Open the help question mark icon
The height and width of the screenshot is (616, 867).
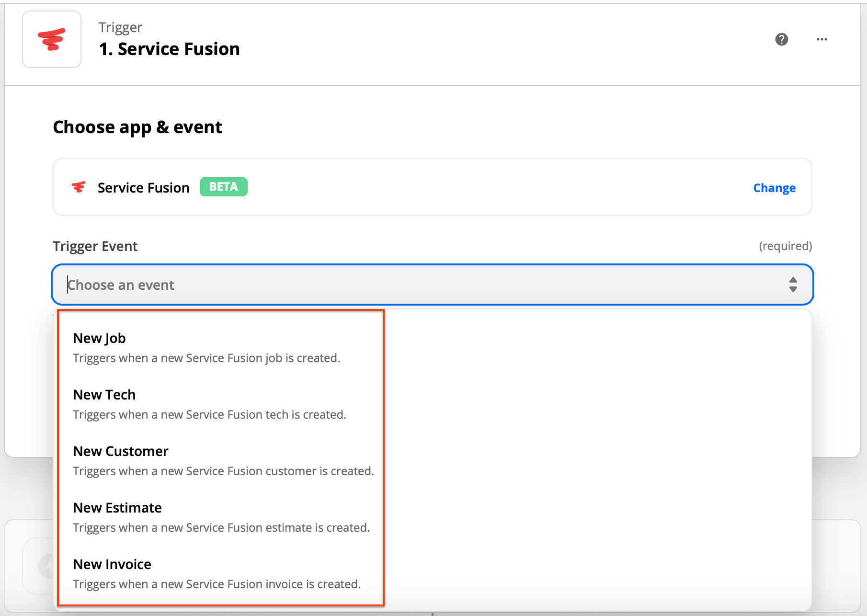point(782,39)
